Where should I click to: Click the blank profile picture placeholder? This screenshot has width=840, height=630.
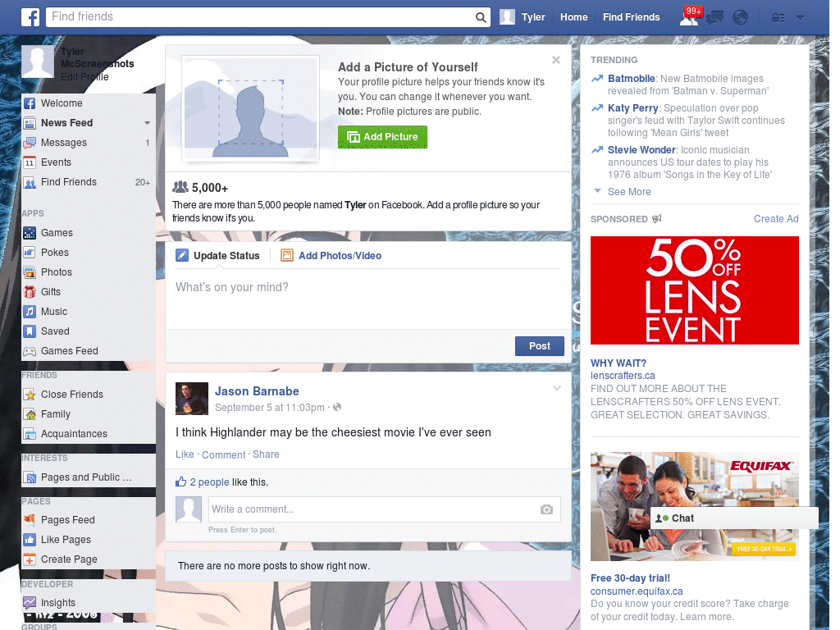[250, 109]
